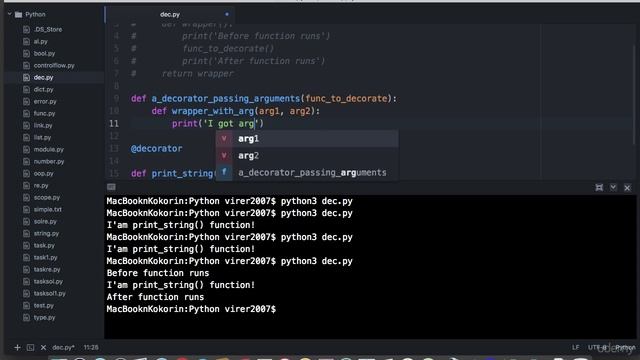
Task: Open string.py from the file tree
Action: pos(46,233)
